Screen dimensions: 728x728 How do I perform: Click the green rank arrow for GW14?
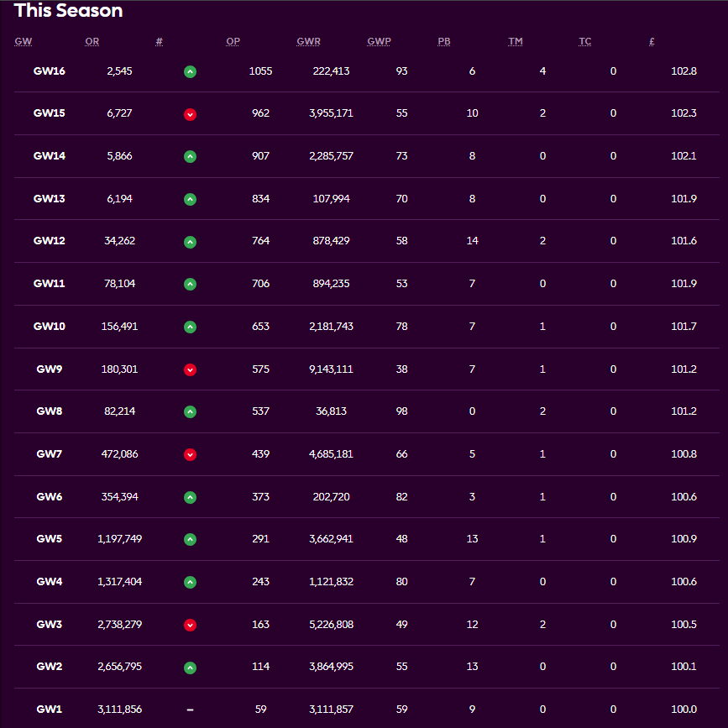pos(190,156)
